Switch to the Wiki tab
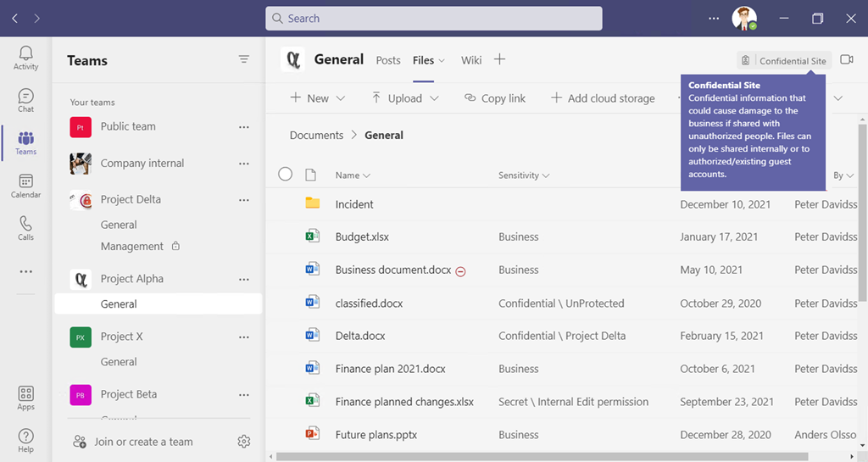The width and height of the screenshot is (868, 462). coord(471,60)
